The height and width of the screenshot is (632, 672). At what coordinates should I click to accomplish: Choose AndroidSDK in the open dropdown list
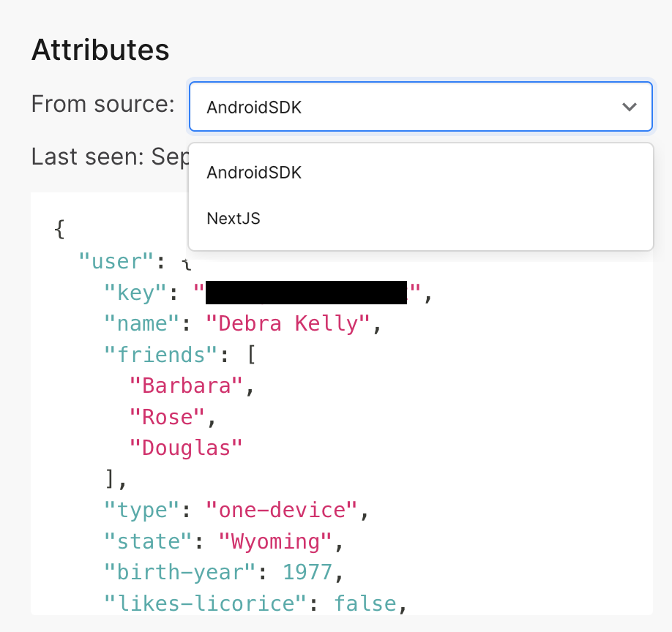click(x=253, y=173)
